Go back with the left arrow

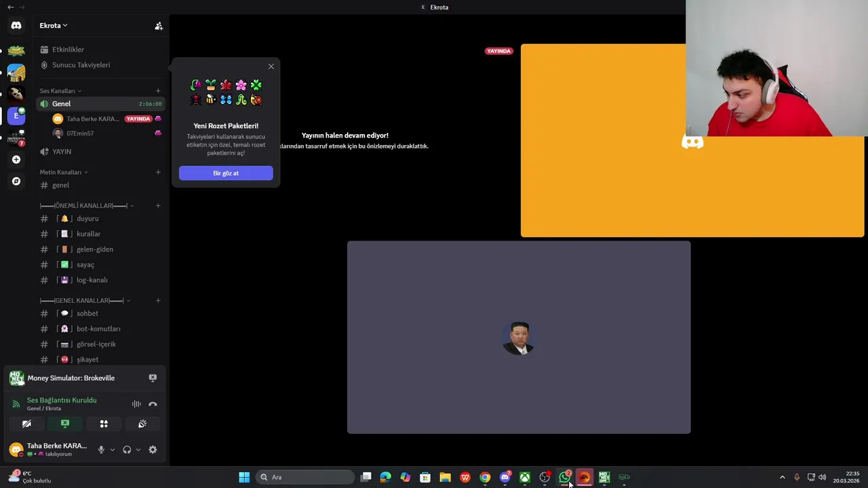point(10,7)
